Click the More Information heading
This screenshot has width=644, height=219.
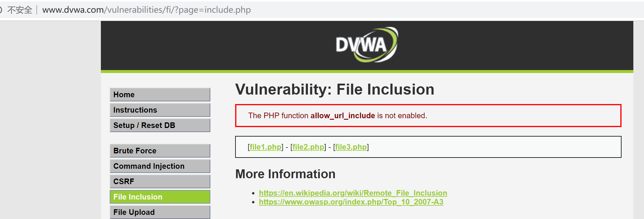[x=285, y=174]
